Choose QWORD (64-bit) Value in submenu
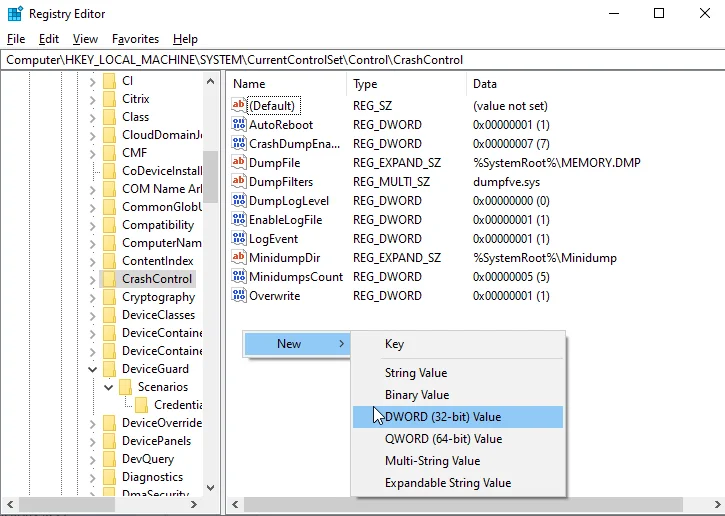The width and height of the screenshot is (725, 516). [x=458, y=439]
